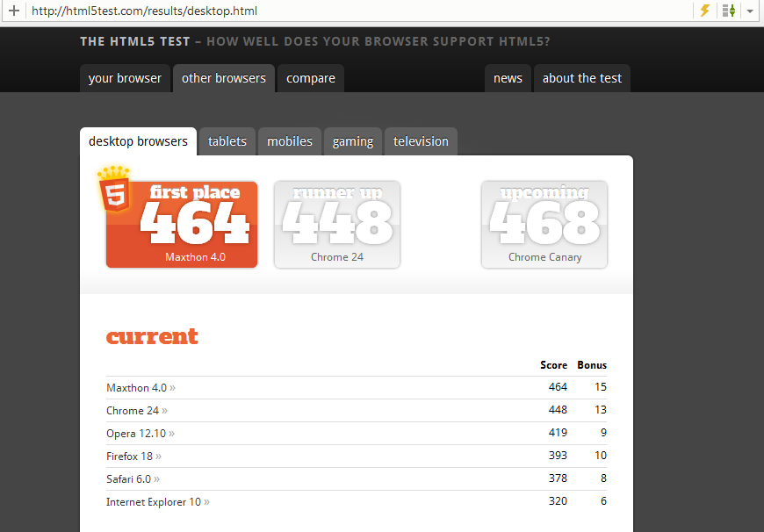Open the Firefox 18 results link
Screen dimensions: 764x532
tap(134, 457)
